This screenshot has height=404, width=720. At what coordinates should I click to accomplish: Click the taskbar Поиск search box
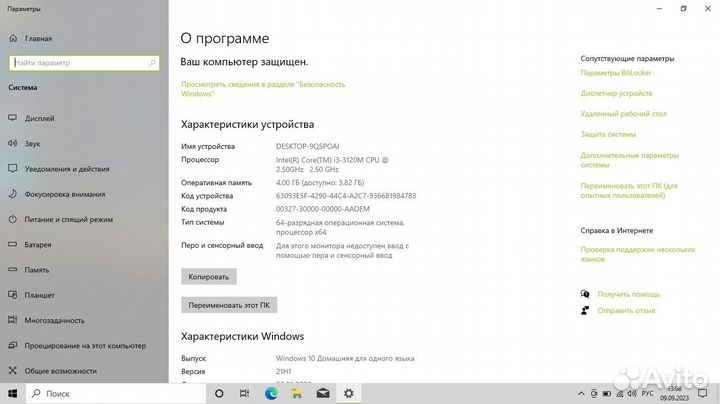116,393
